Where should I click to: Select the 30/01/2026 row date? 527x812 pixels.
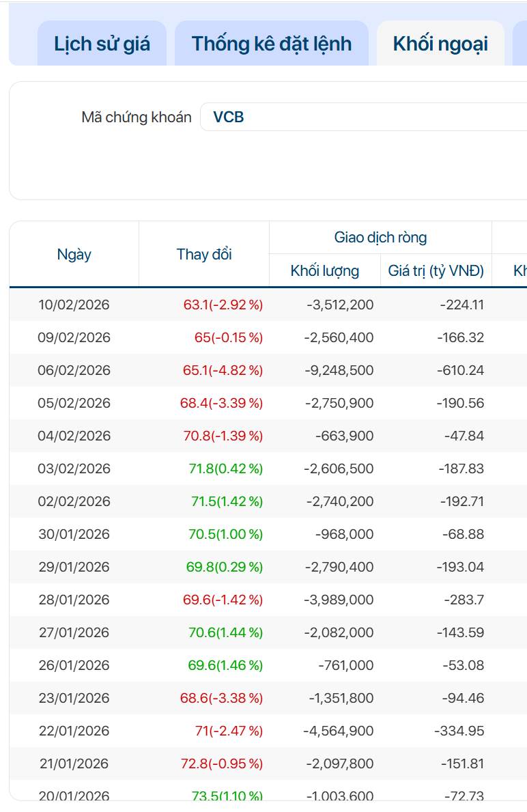click(x=74, y=534)
